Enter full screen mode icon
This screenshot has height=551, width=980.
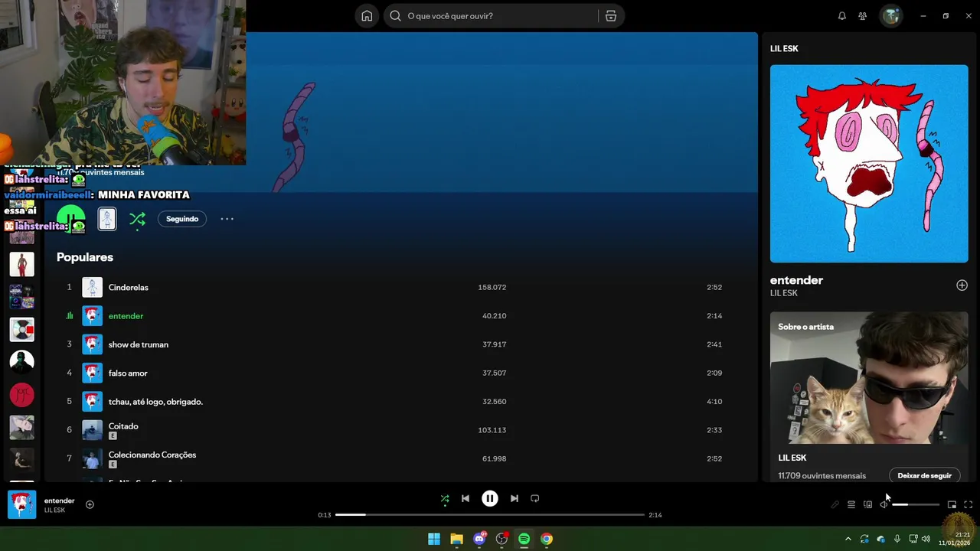coord(969,504)
